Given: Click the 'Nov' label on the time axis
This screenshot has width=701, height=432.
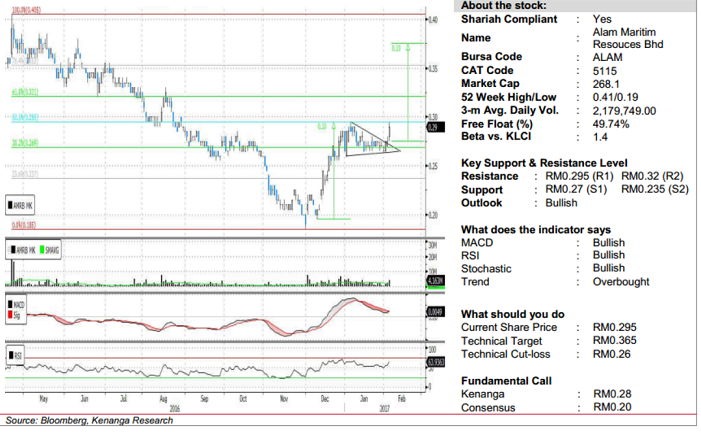Looking at the screenshot, I should point(284,398).
